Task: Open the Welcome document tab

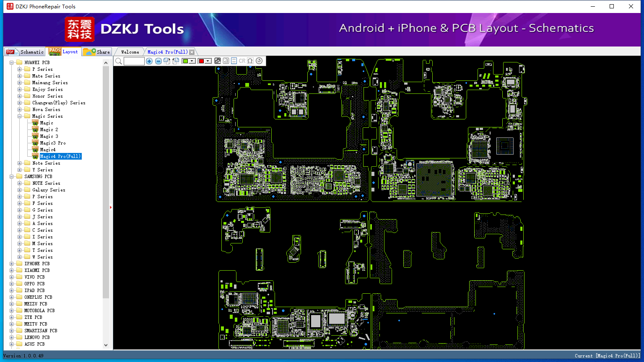Action: (x=130, y=52)
